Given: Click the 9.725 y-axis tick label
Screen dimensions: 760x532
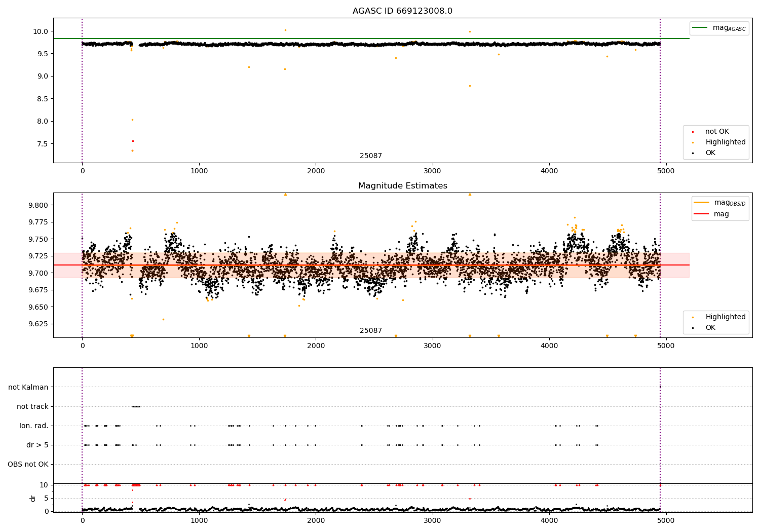Looking at the screenshot, I should [39, 256].
